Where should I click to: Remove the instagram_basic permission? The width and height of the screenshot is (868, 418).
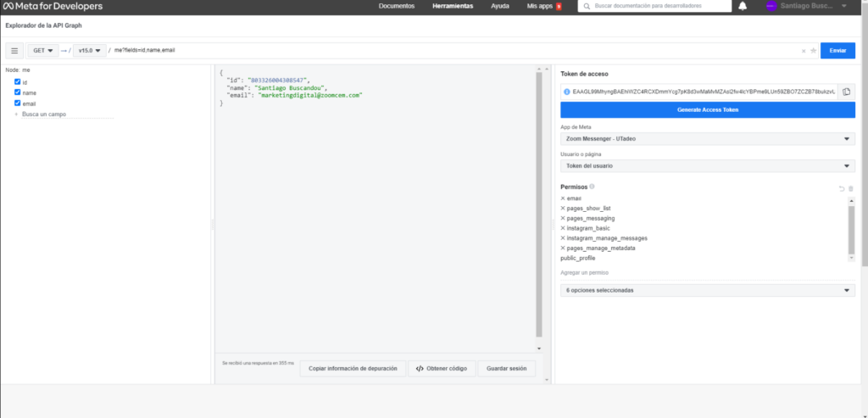[563, 228]
